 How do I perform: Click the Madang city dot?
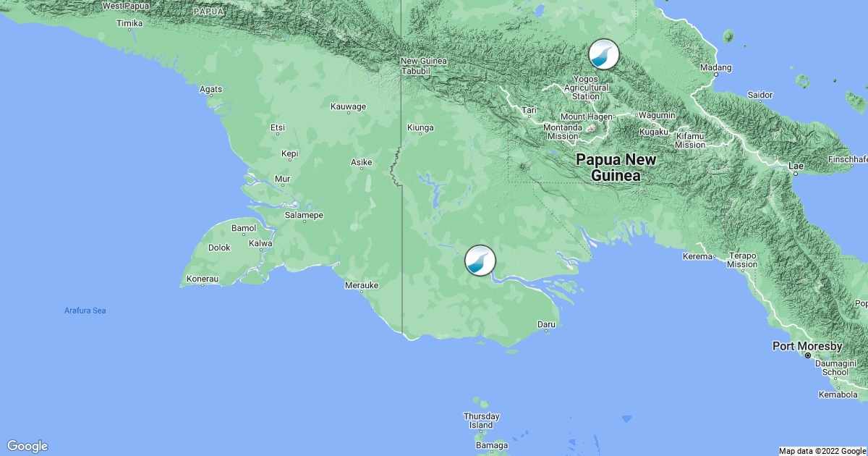click(715, 75)
